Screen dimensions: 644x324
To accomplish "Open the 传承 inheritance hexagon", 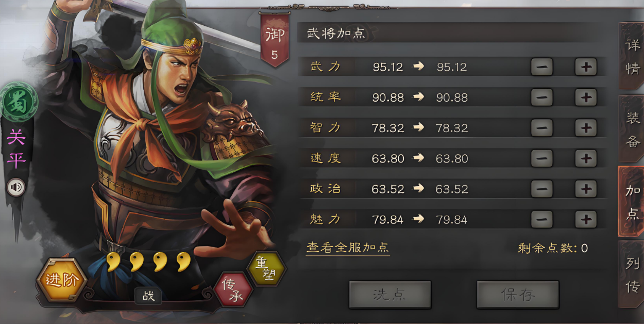I will (233, 289).
